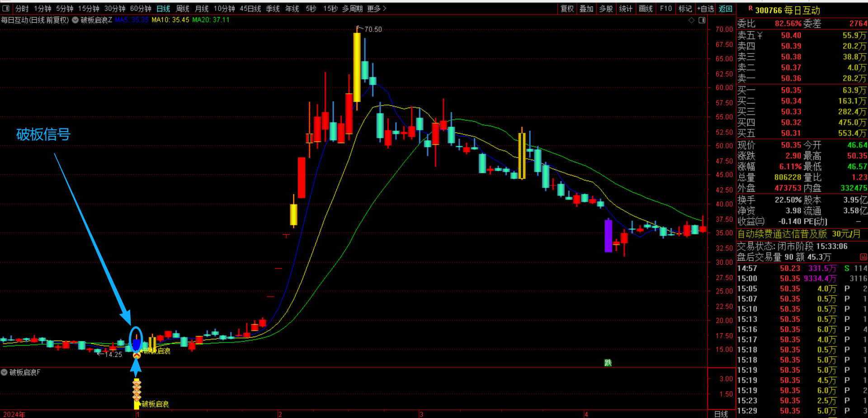Click the 叠加 overlay button
This screenshot has height=418, width=868.
point(586,9)
